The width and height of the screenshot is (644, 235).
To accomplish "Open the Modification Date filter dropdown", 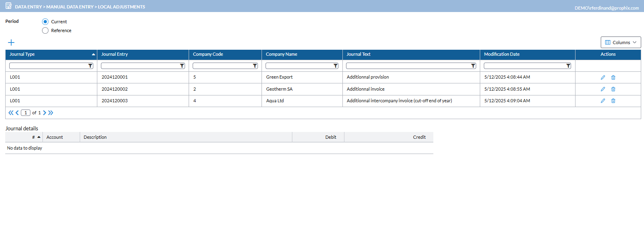I will tap(568, 66).
